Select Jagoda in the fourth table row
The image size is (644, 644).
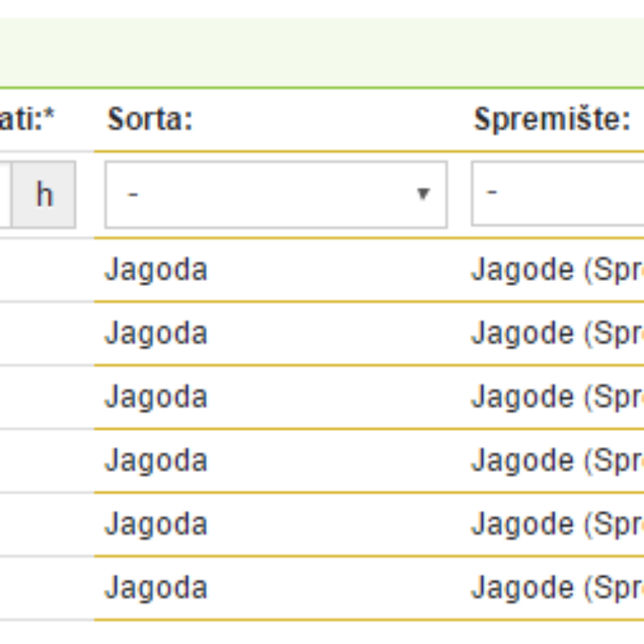point(156,460)
